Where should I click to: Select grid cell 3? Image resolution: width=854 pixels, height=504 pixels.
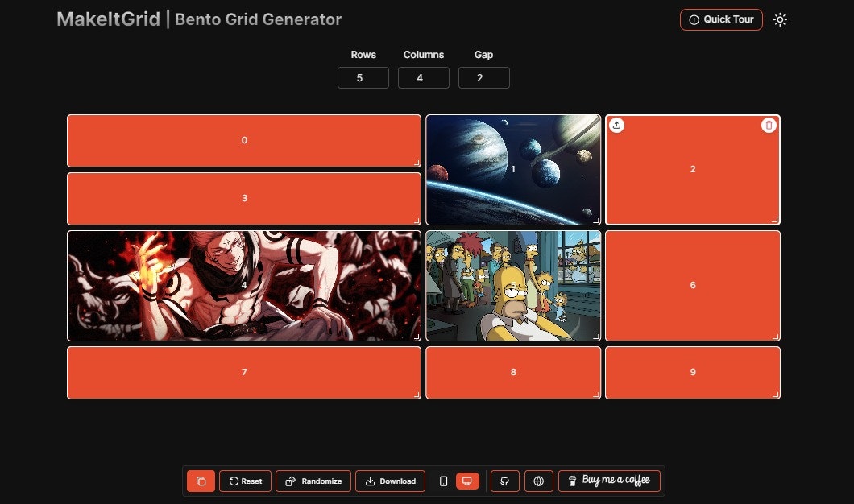[244, 199]
